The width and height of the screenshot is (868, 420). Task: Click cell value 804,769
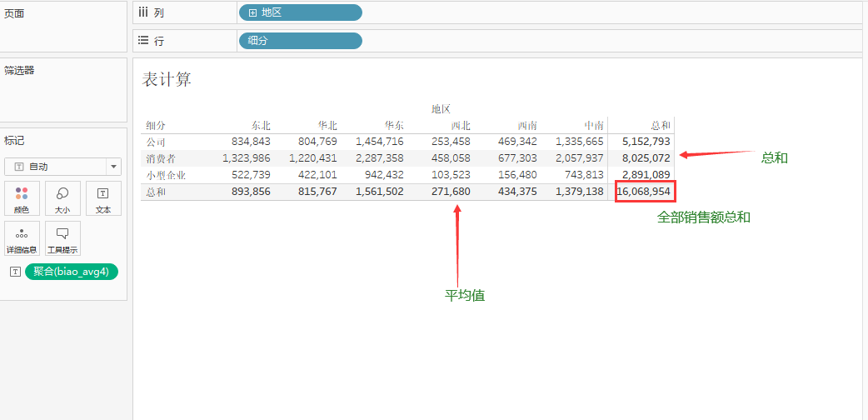tap(317, 142)
